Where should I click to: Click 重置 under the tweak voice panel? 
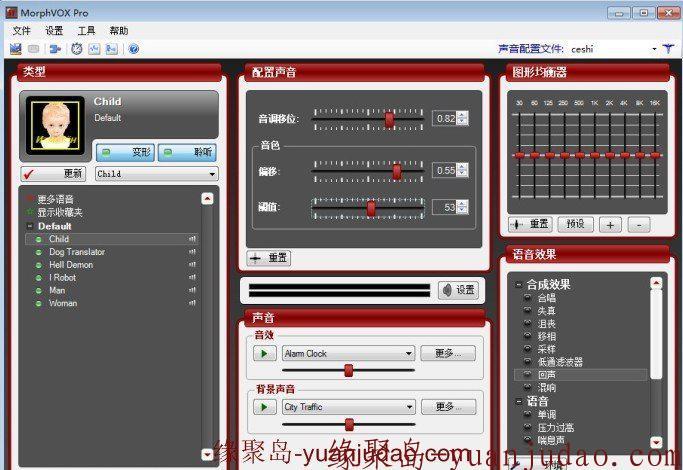pyautogui.click(x=268, y=258)
